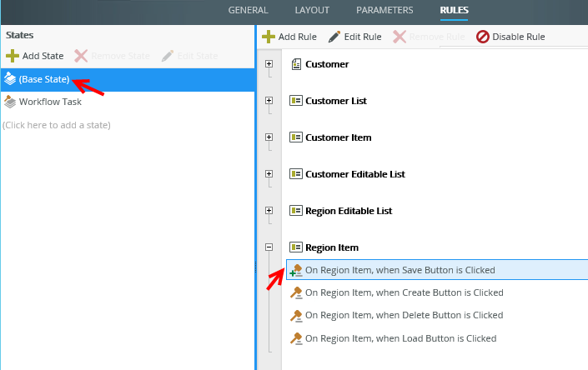Switch to the General tab

pyautogui.click(x=249, y=10)
